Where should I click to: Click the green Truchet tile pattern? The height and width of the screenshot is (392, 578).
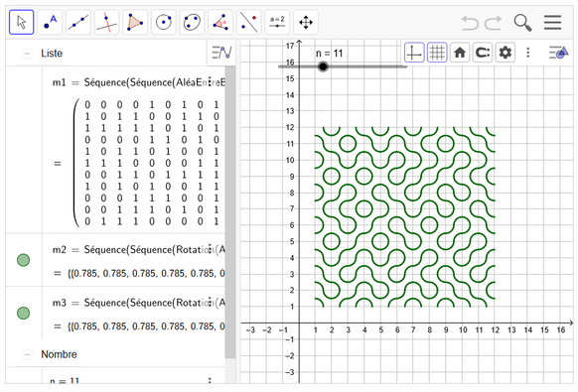405,217
